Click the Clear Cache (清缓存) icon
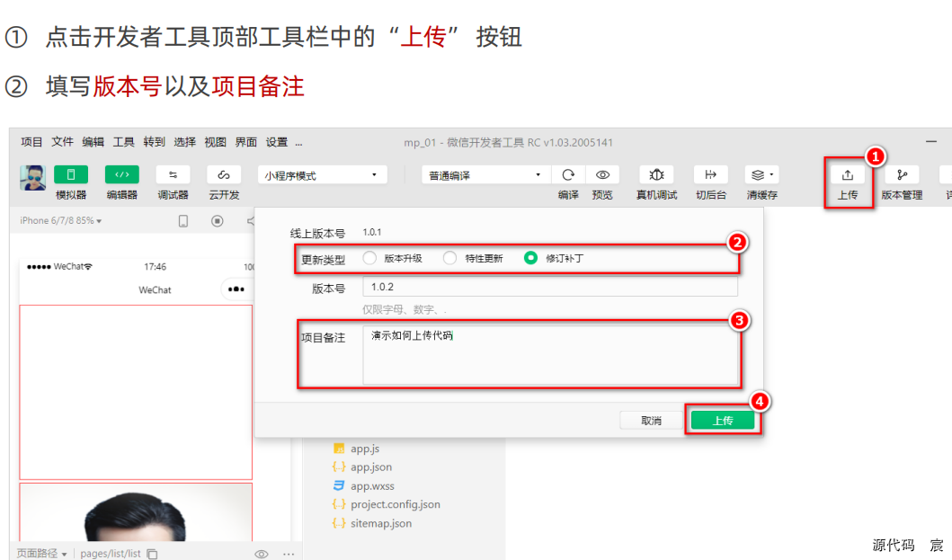The height and width of the screenshot is (560, 952). [757, 175]
